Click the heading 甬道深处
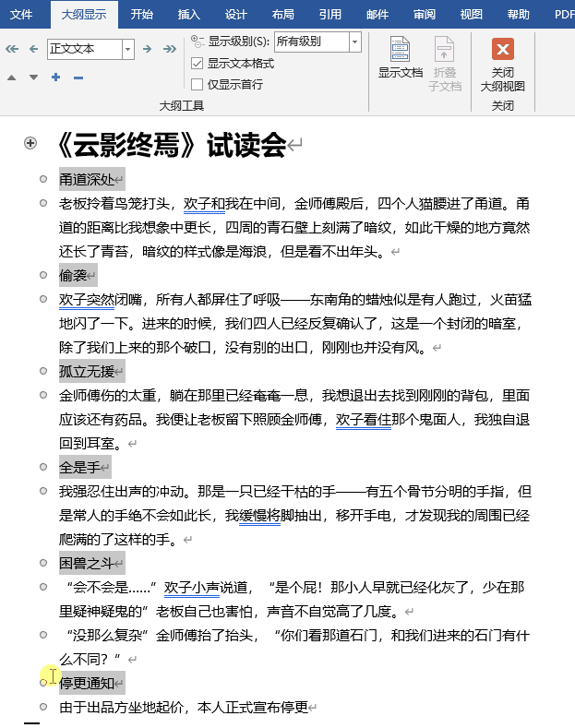575x728 pixels. point(87,179)
